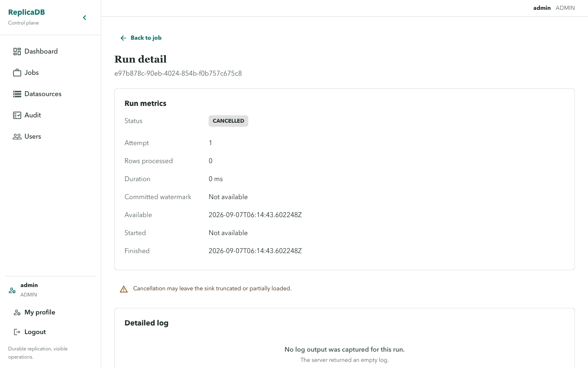
Task: Click the Status label
Action: 134,121
